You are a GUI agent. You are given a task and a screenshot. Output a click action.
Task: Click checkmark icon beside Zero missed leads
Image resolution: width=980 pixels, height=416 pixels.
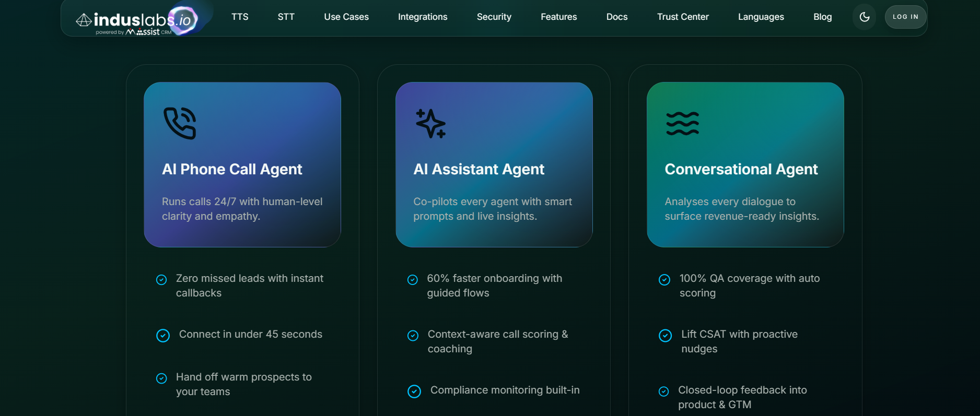pyautogui.click(x=161, y=280)
